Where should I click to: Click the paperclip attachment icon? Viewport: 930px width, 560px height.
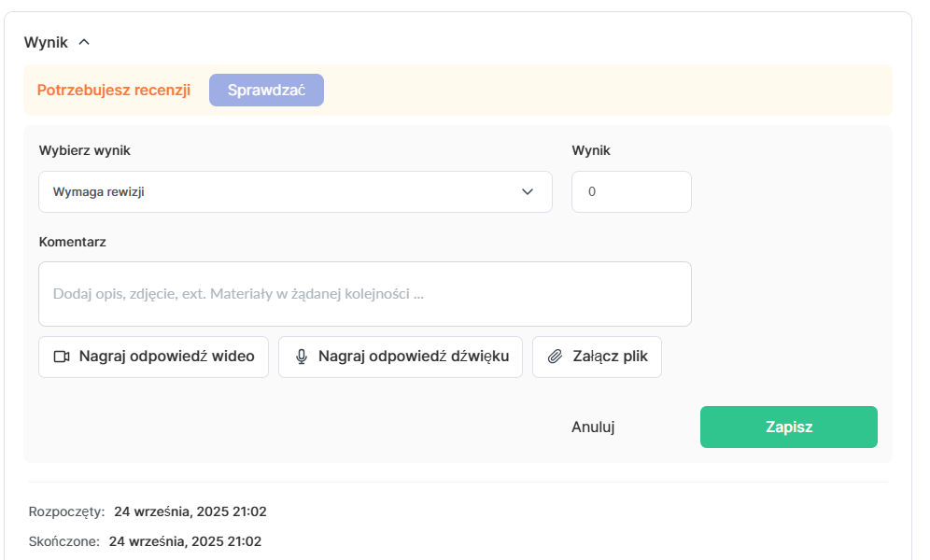pos(555,357)
